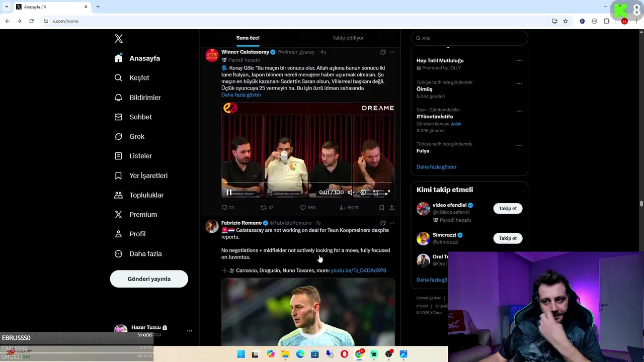This screenshot has width=644, height=362.
Task: Pause the Winner Galatasaray video
Action: 229,192
